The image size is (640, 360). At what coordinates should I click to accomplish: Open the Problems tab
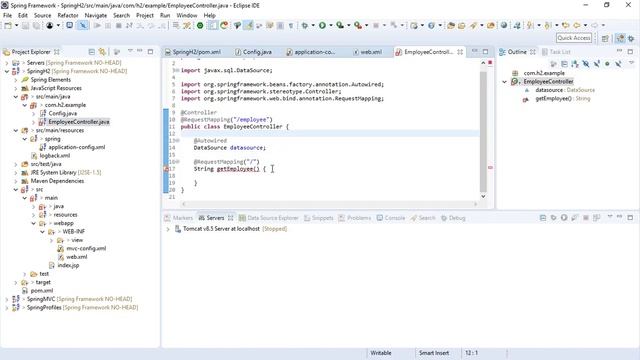pos(355,218)
